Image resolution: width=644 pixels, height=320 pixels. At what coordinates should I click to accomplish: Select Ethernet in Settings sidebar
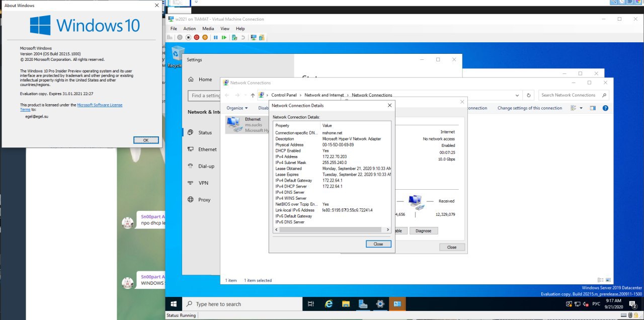(x=202, y=149)
